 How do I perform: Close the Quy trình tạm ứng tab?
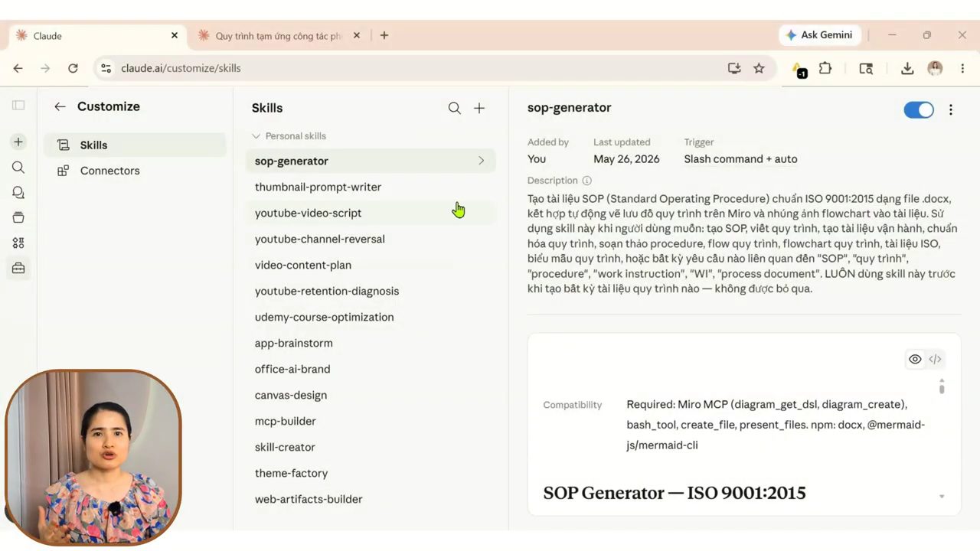tap(357, 35)
